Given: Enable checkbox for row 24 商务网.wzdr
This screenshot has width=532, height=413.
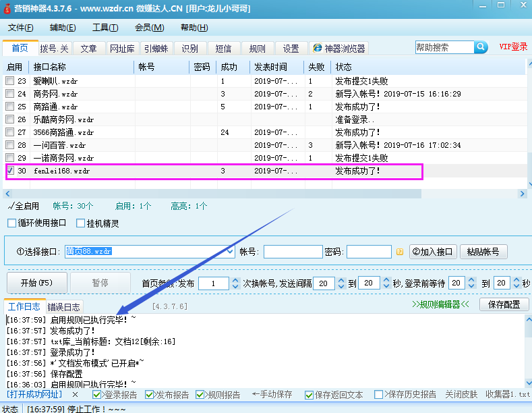Looking at the screenshot, I should tap(10, 94).
